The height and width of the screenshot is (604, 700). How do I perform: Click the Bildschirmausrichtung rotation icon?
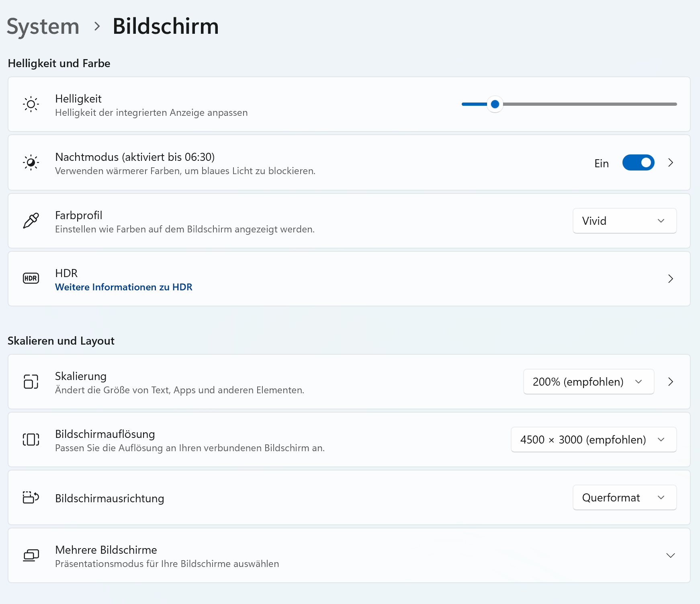coord(31,497)
